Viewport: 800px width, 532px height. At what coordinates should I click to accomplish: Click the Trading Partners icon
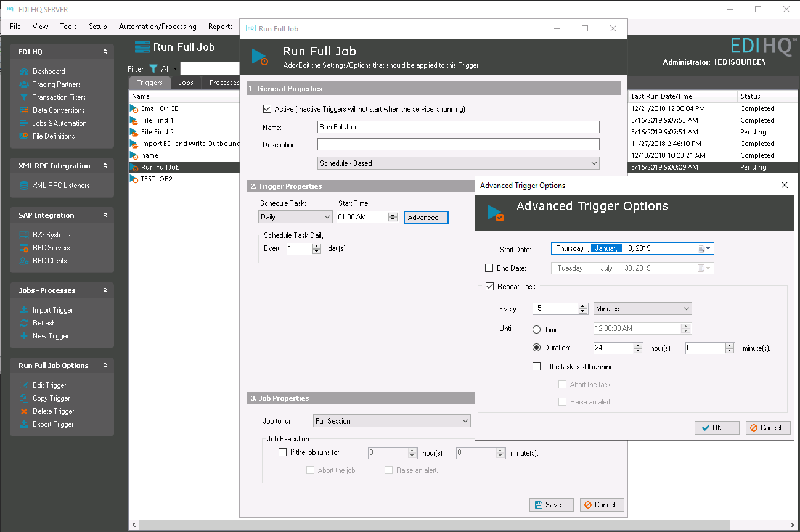click(x=24, y=84)
